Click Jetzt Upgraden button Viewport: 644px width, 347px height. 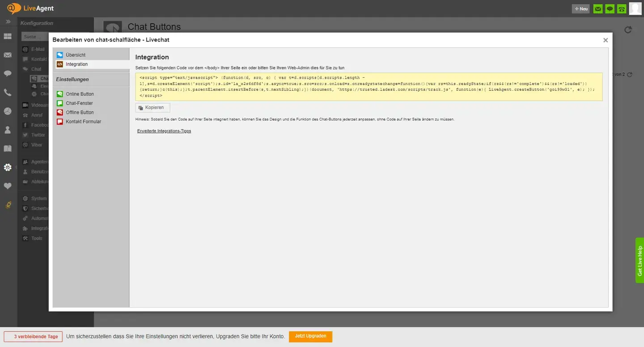point(310,336)
